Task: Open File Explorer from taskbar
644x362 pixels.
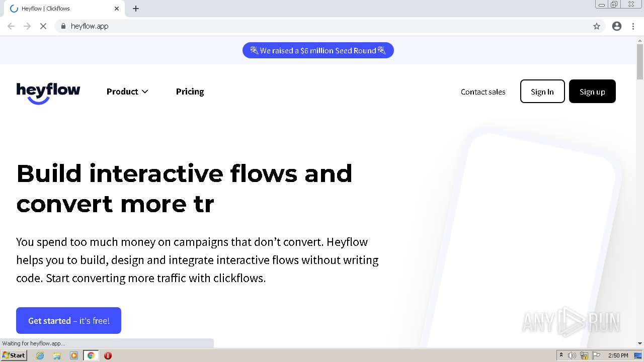Action: (57, 355)
